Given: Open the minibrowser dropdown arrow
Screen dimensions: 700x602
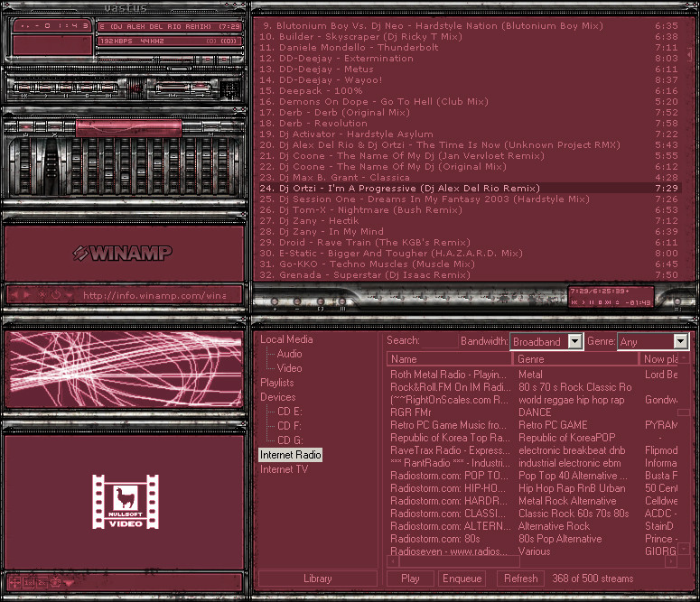Looking at the screenshot, I should 69,295.
